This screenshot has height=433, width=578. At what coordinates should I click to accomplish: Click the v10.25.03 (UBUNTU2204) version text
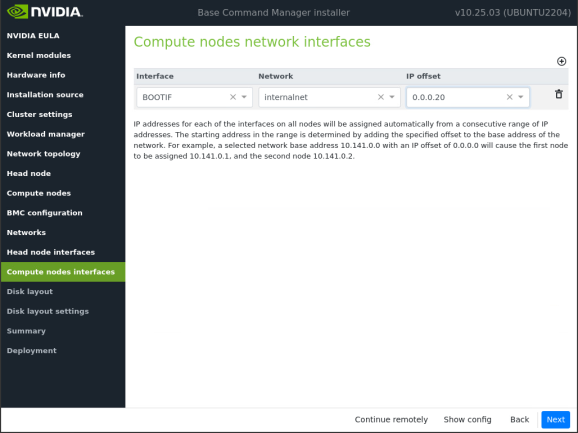[x=513, y=13]
